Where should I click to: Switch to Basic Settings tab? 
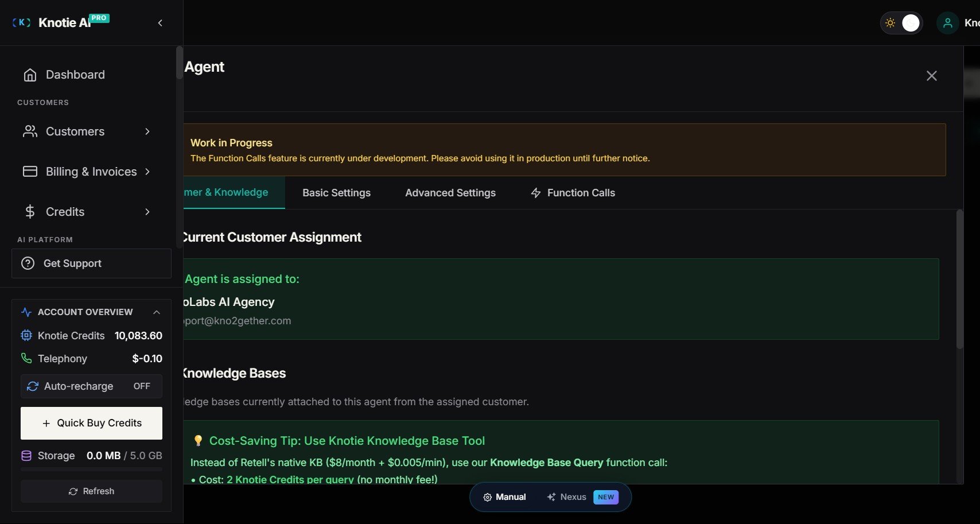pos(337,193)
